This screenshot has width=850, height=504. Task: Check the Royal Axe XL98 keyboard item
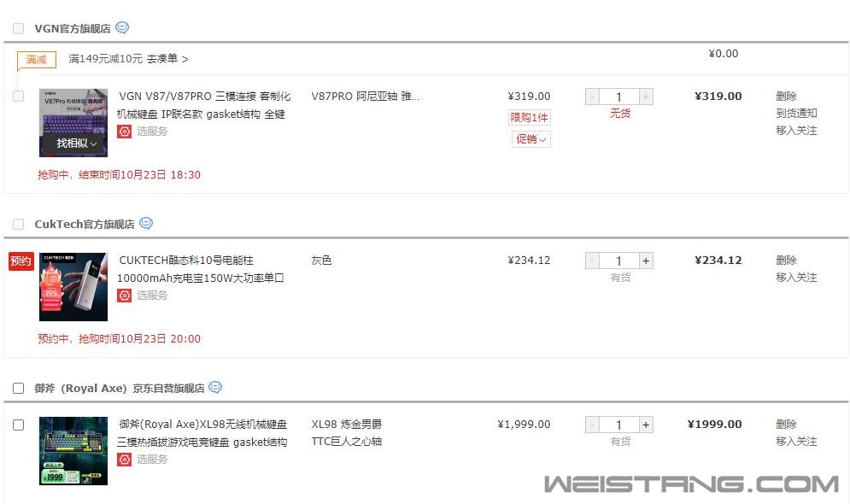coord(19,425)
